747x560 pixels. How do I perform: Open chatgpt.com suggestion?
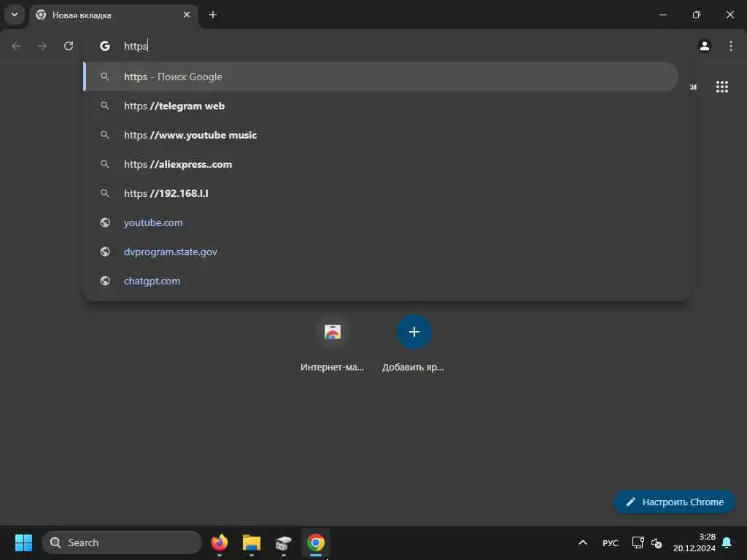381,281
